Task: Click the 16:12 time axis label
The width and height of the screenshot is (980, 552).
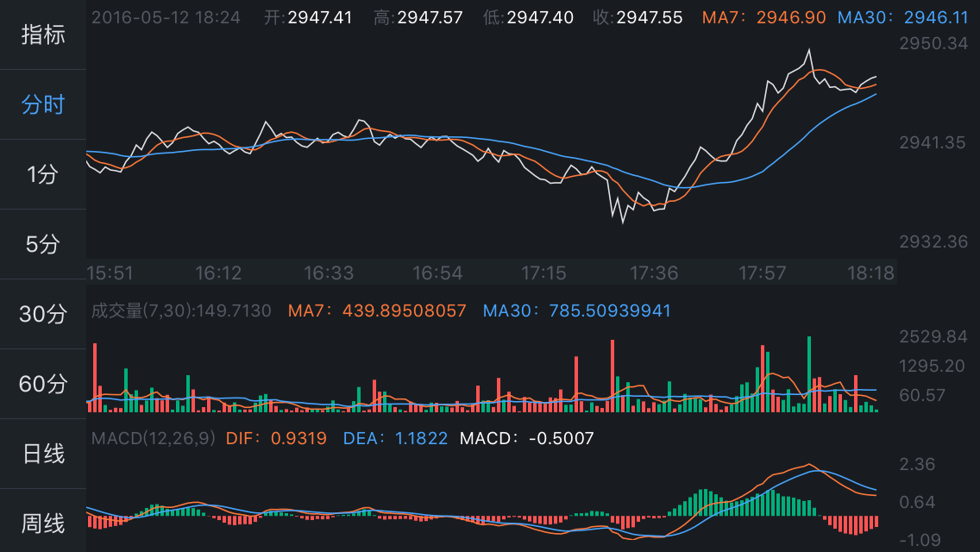Action: click(x=218, y=273)
